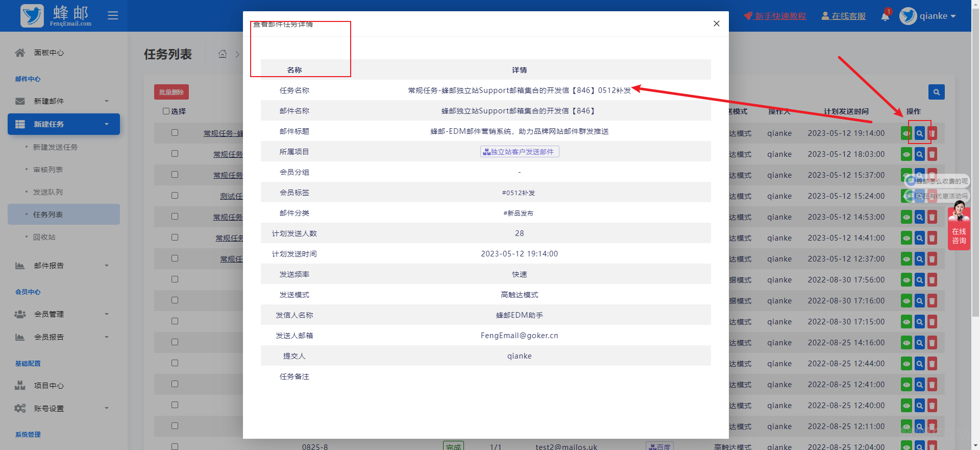Check the 测试任 row checkbox
The width and height of the screenshot is (980, 450).
coord(175,196)
